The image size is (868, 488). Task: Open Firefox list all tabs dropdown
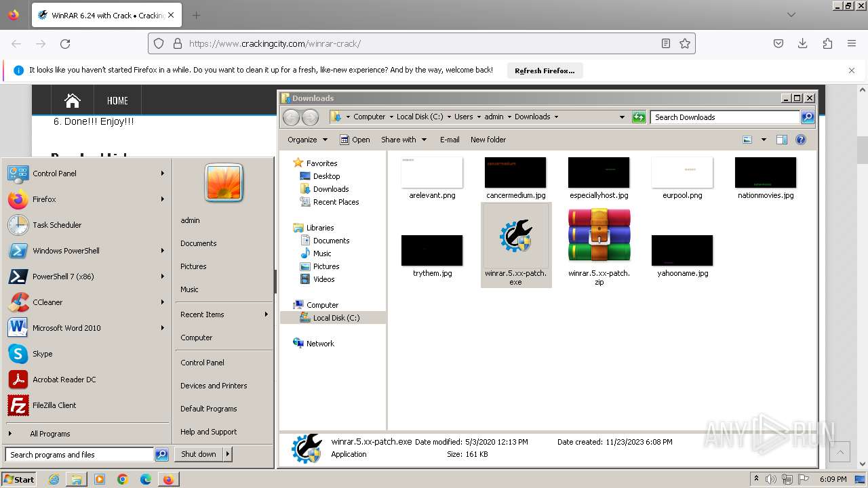pos(791,14)
